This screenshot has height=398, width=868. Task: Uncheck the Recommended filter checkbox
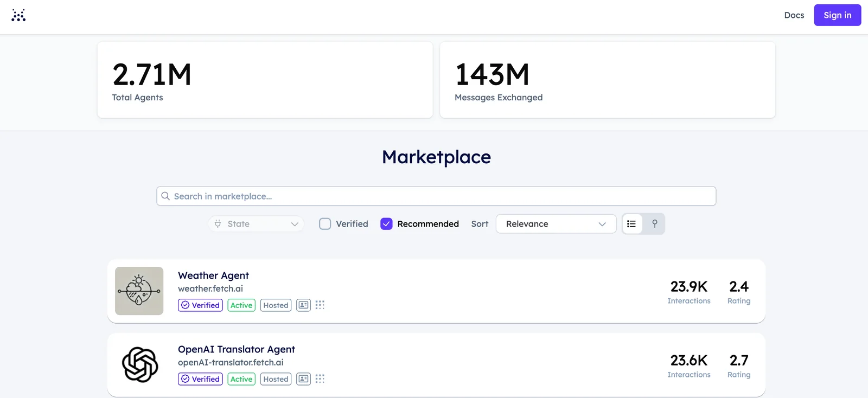(x=386, y=224)
